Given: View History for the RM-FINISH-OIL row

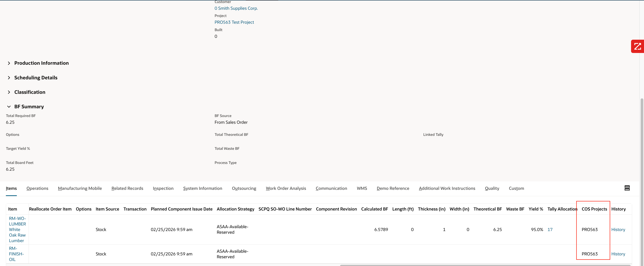Looking at the screenshot, I should tap(618, 254).
